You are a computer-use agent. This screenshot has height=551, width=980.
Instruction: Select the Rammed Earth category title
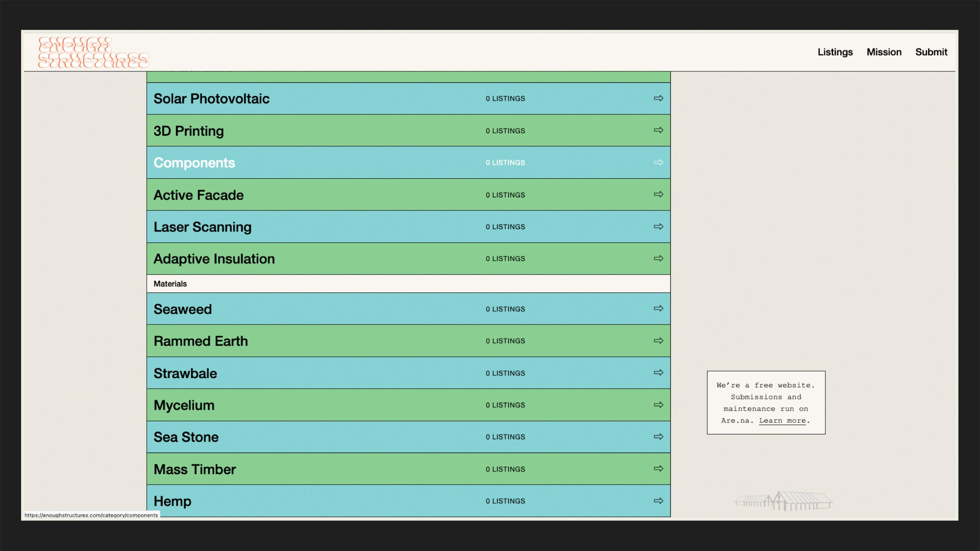pyautogui.click(x=200, y=341)
